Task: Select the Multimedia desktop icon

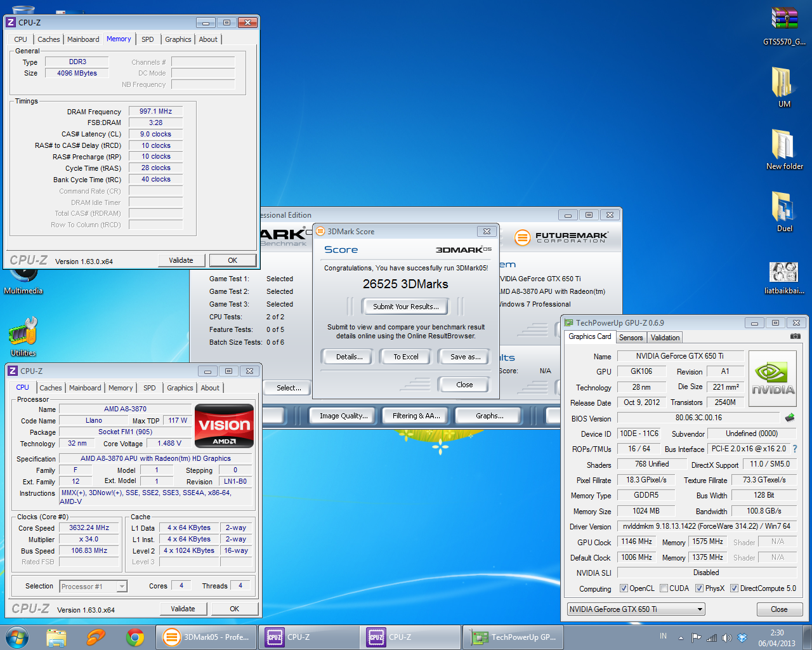Action: (x=23, y=281)
